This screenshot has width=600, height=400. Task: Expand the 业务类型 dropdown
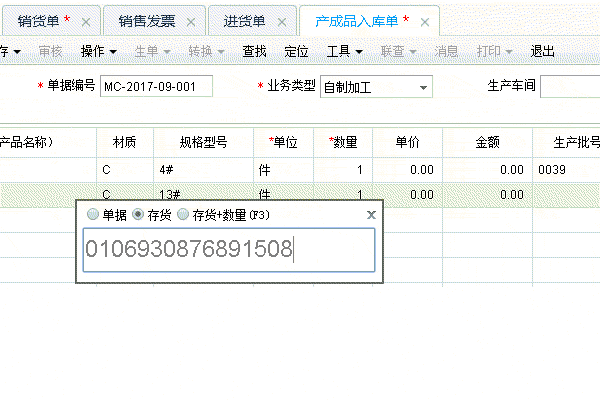coord(424,87)
